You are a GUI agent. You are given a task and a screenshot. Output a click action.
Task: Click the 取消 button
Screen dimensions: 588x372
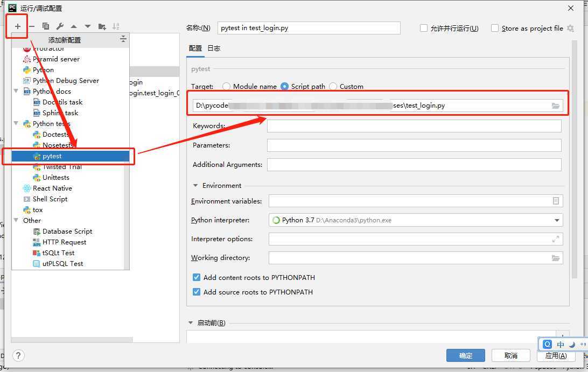point(511,355)
